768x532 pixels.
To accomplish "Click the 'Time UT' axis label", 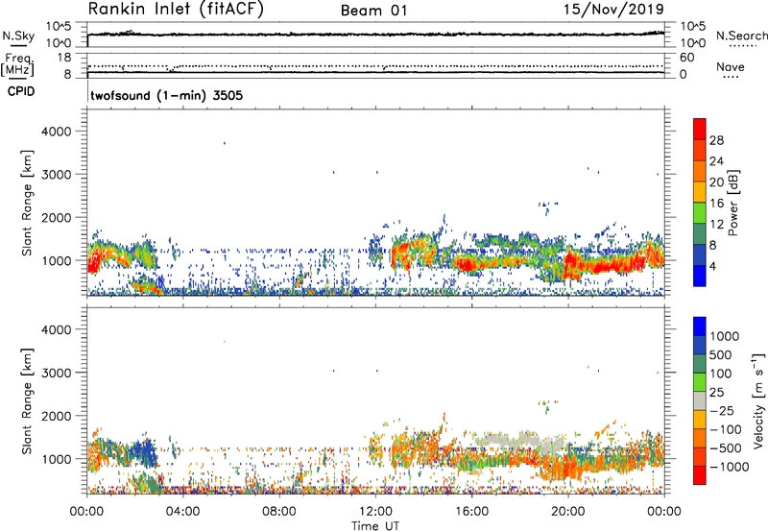I will click(375, 526).
